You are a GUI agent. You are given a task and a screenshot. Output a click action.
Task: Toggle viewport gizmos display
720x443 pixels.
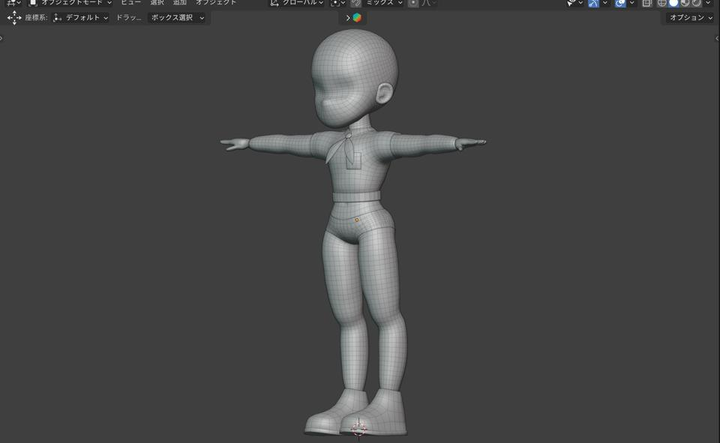point(593,3)
